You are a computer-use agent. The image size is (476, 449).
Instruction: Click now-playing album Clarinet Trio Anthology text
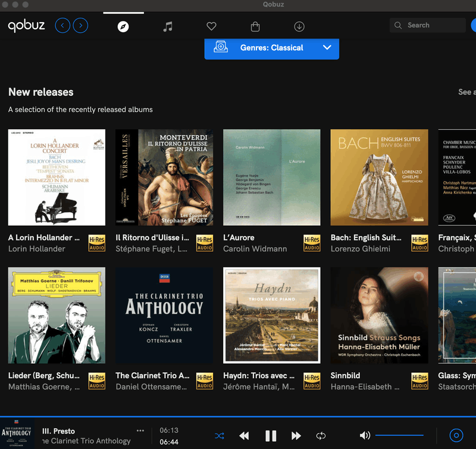pyautogui.click(x=86, y=441)
